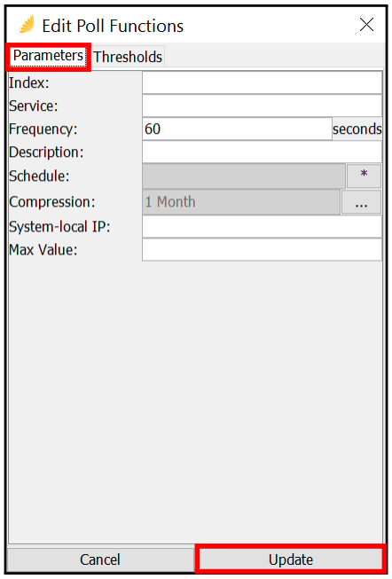This screenshot has height=579, width=392.
Task: Edit the Frequency field showing 60
Action: coord(237,129)
